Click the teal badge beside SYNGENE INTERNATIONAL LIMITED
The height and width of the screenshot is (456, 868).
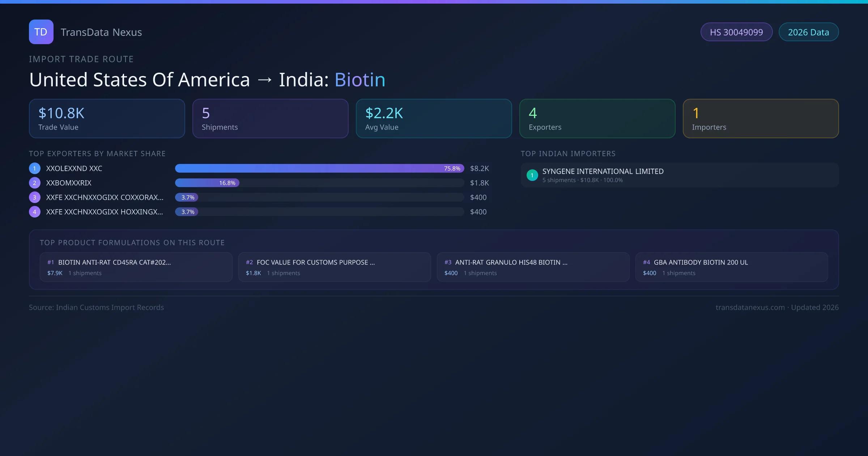click(532, 175)
